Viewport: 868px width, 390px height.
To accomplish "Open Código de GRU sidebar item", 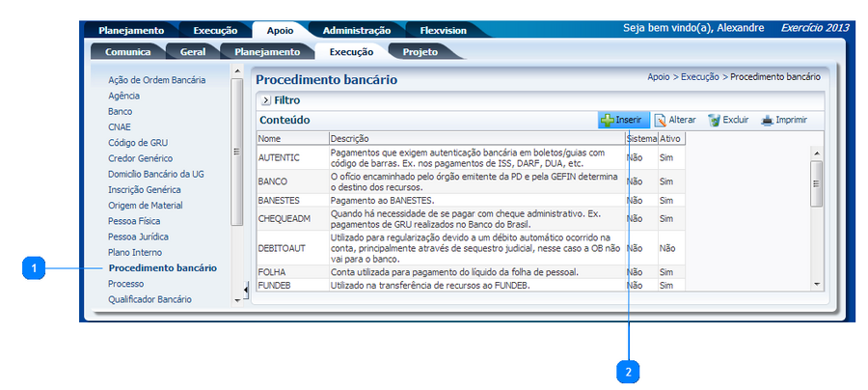I will coord(138,143).
